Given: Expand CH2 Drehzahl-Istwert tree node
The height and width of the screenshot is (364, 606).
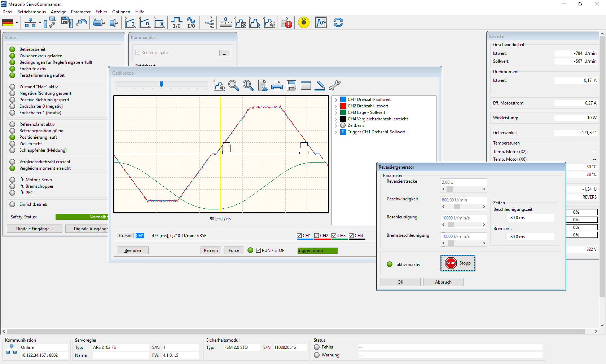Looking at the screenshot, I should tap(336, 106).
